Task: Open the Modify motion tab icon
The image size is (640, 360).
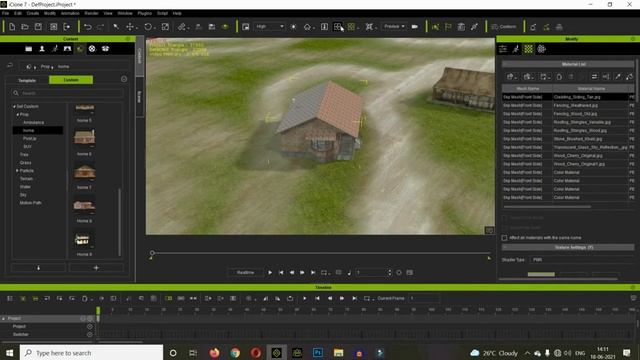Action: click(516, 49)
